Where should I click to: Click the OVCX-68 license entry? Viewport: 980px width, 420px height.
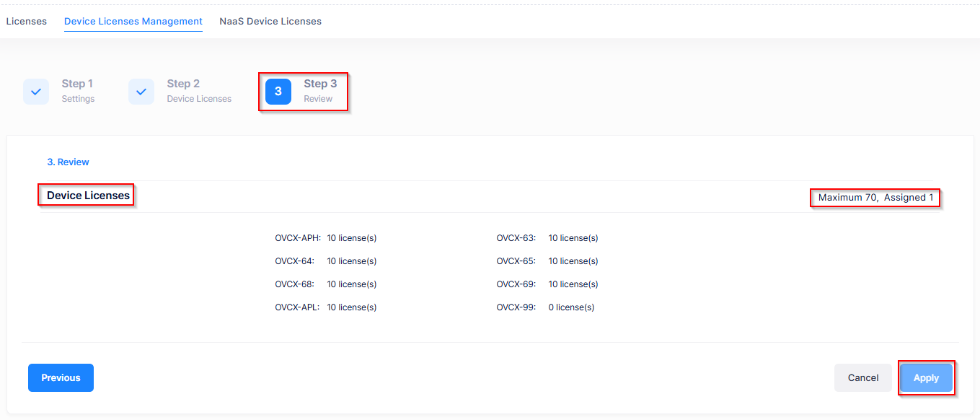[326, 284]
